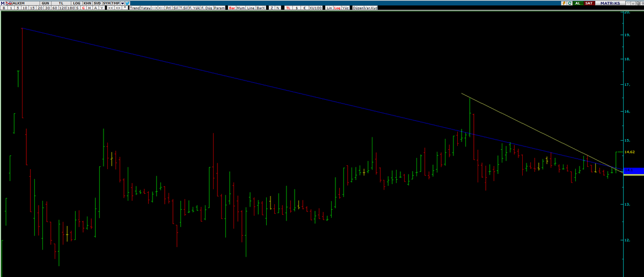This screenshot has width=644, height=277.
Task: Select the 10 minute period
Action: point(25,8)
